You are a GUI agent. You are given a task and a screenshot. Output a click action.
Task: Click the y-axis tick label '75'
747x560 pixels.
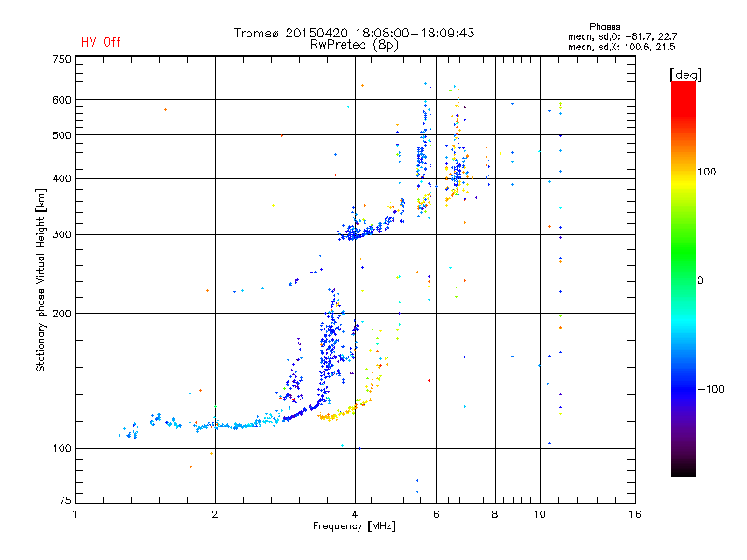pyautogui.click(x=65, y=500)
